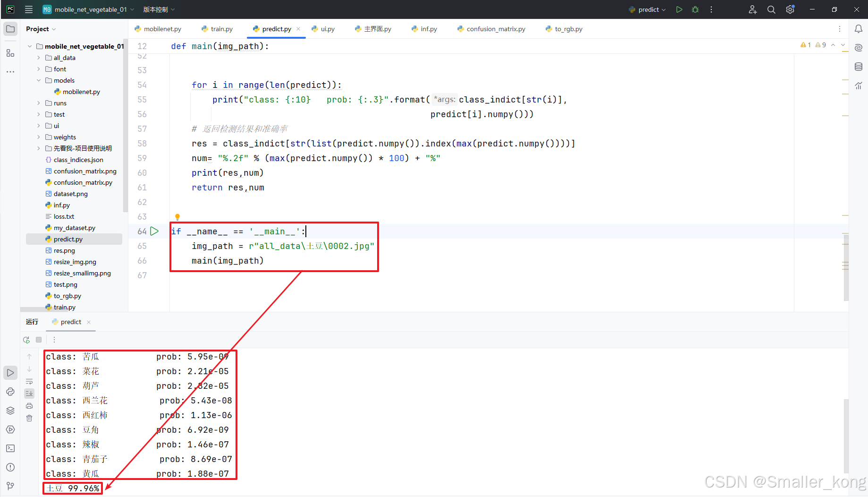Switch to the 主界面.py tab
The width and height of the screenshot is (868, 497).
point(373,29)
